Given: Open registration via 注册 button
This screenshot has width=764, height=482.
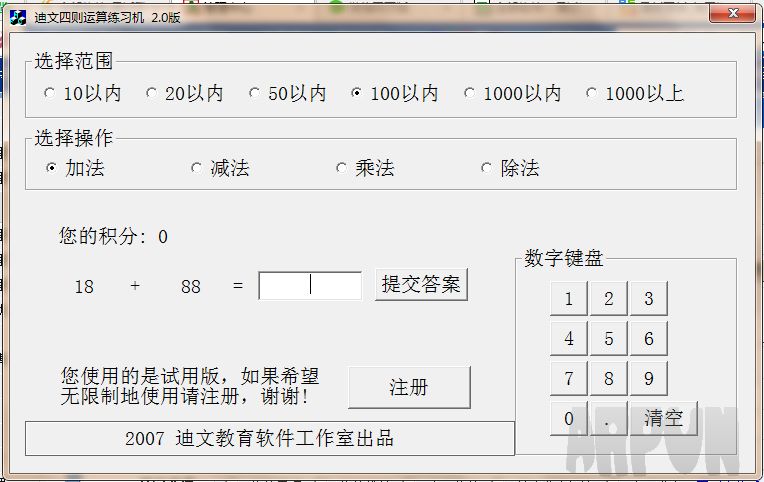Looking at the screenshot, I should 409,387.
